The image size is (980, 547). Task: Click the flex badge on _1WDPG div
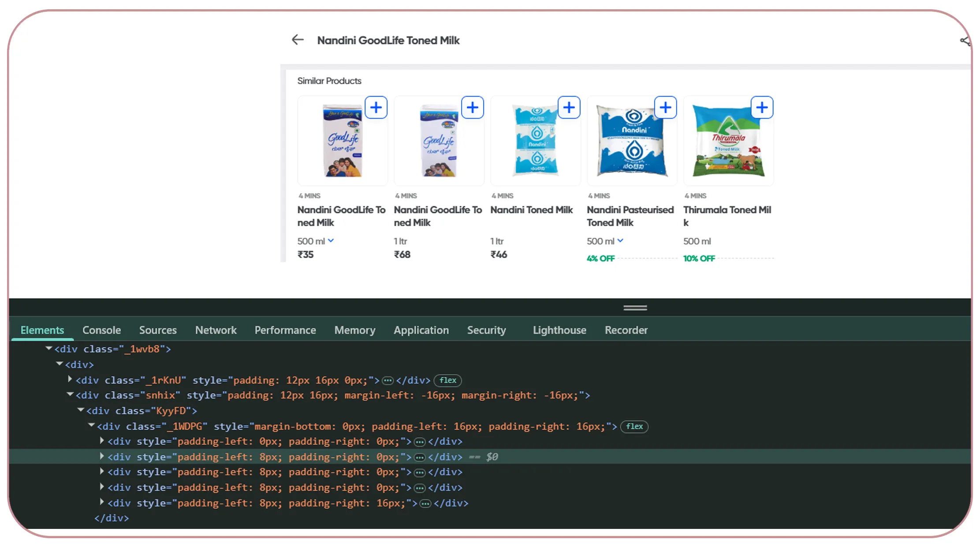coord(634,427)
